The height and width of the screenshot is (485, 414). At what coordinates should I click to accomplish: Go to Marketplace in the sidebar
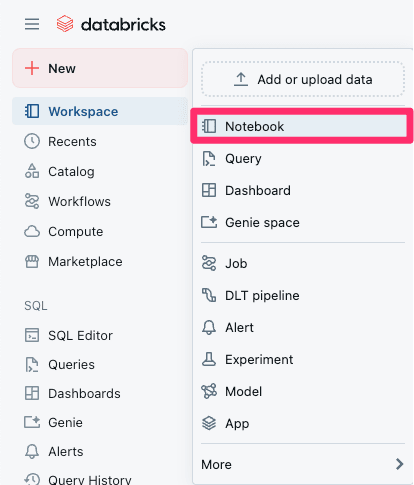click(x=100, y=261)
